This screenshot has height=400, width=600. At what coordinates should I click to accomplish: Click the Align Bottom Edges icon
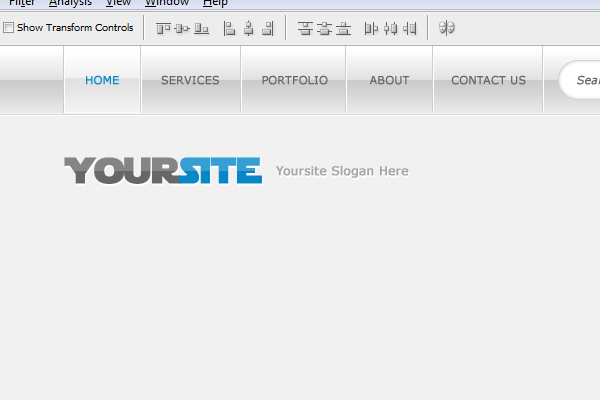pos(201,28)
